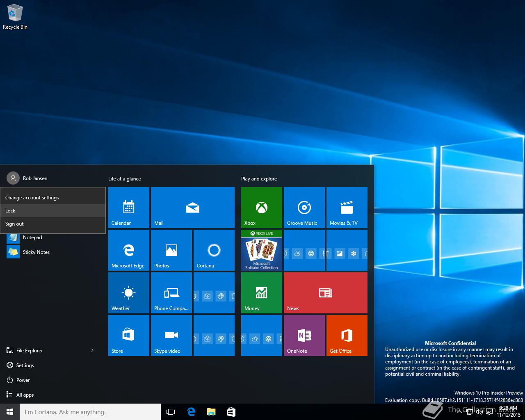Open the Get Office tile
This screenshot has height=420, width=525.
coord(347,336)
